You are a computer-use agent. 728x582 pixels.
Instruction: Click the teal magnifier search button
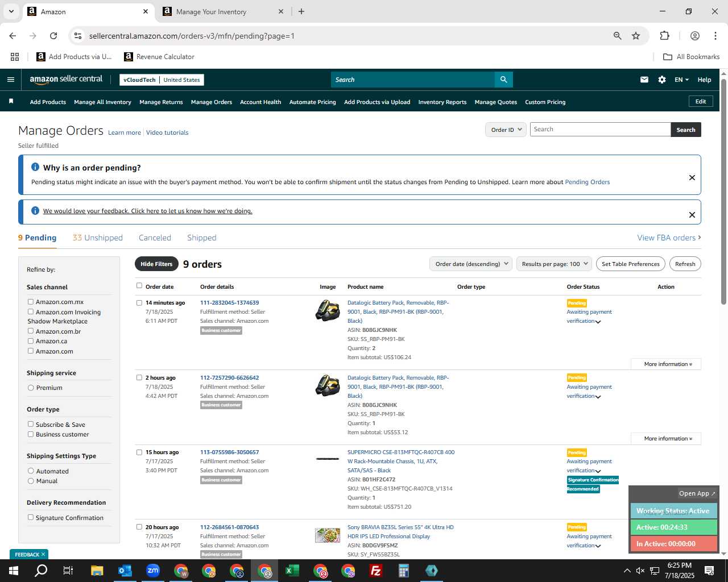pos(503,80)
